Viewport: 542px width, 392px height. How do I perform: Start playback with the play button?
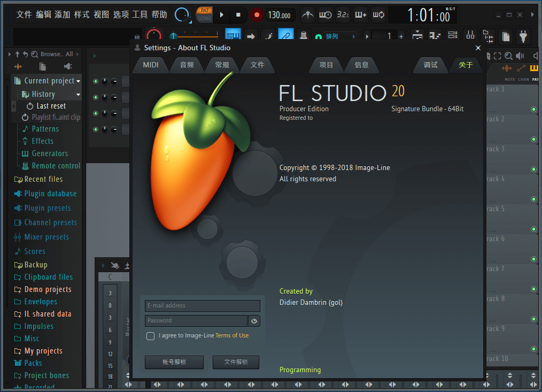pos(222,15)
